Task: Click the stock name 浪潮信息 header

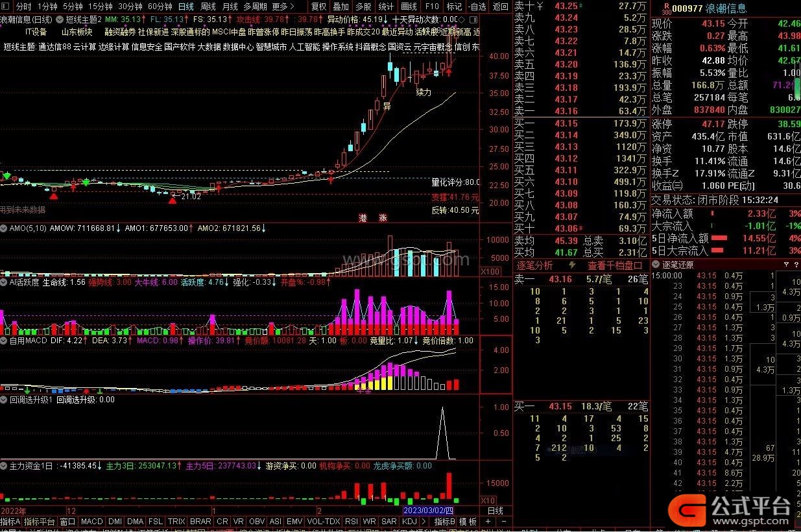Action: coord(725,8)
